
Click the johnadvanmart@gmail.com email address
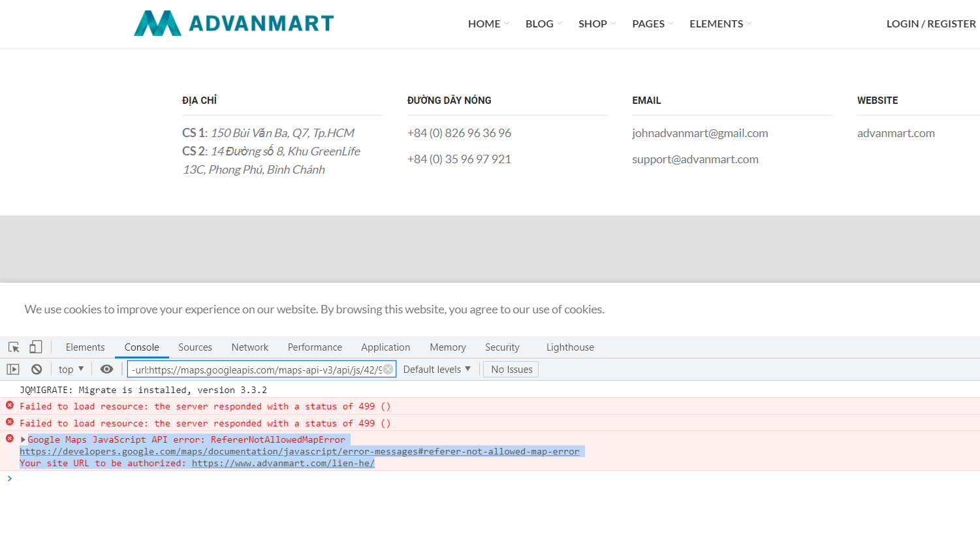700,133
